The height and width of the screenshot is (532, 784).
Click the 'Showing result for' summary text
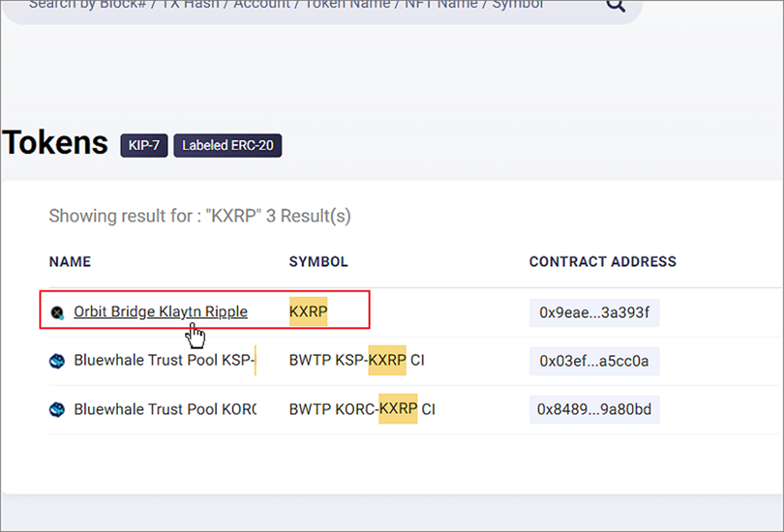(x=200, y=216)
